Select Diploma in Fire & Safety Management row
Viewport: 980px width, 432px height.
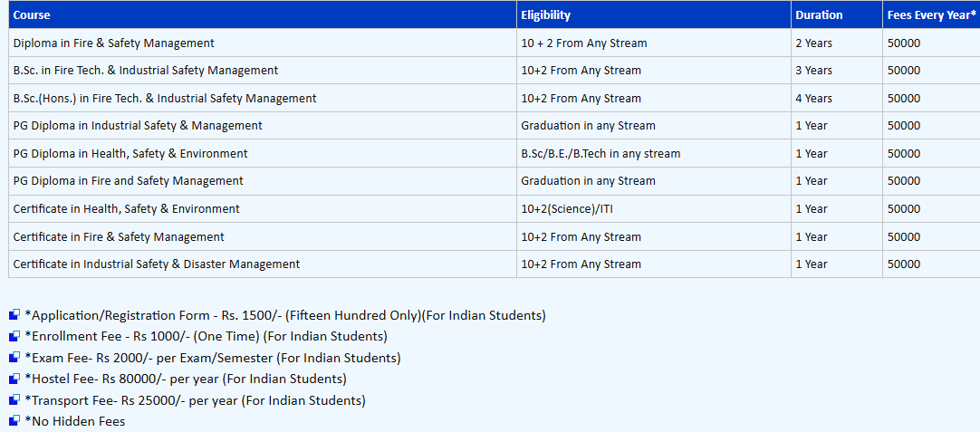pyautogui.click(x=113, y=43)
